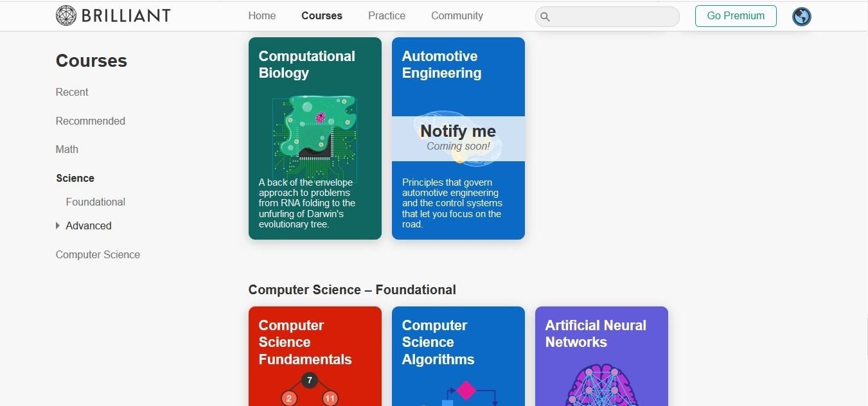Click the flowchart algorithm illustration

462,393
